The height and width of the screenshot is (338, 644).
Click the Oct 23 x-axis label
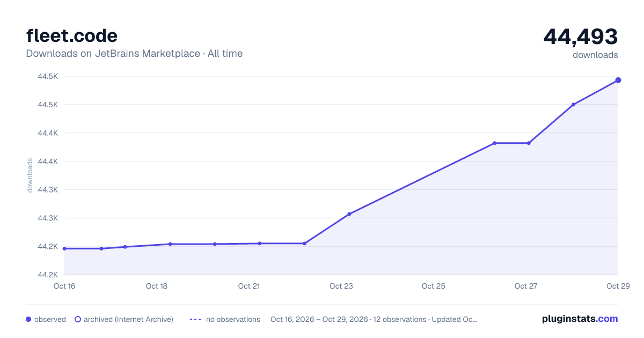[x=341, y=286]
